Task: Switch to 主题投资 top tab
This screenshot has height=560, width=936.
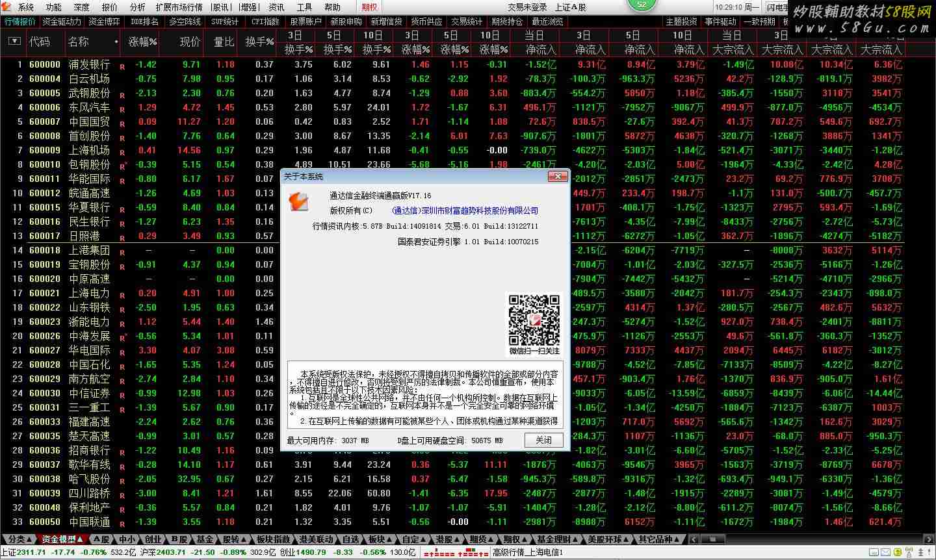Action: [681, 21]
